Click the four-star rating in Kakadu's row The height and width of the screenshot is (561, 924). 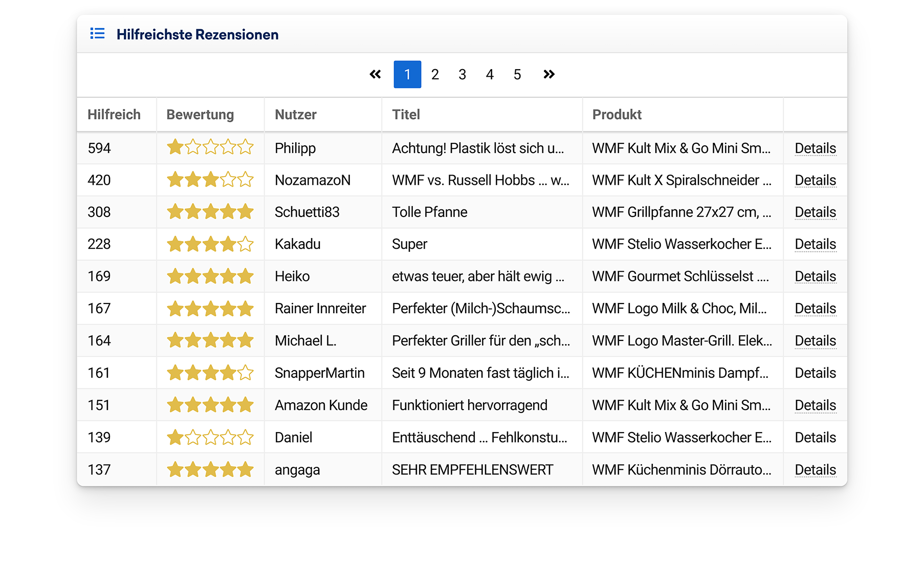click(210, 244)
